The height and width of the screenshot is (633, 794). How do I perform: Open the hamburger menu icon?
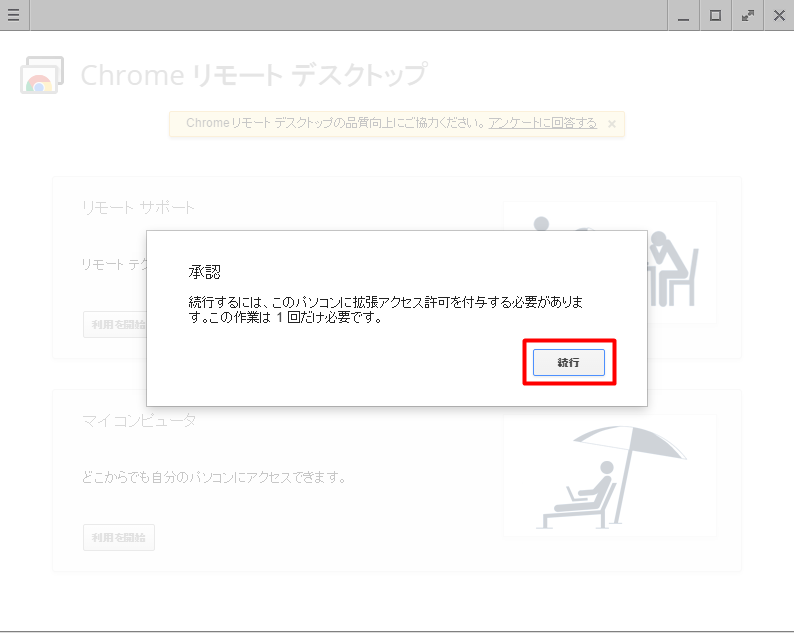tap(14, 15)
